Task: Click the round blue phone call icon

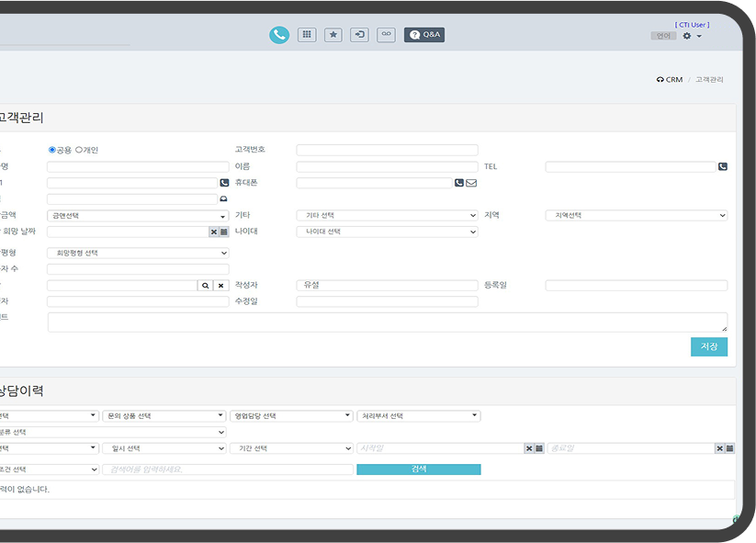Action: [x=279, y=35]
